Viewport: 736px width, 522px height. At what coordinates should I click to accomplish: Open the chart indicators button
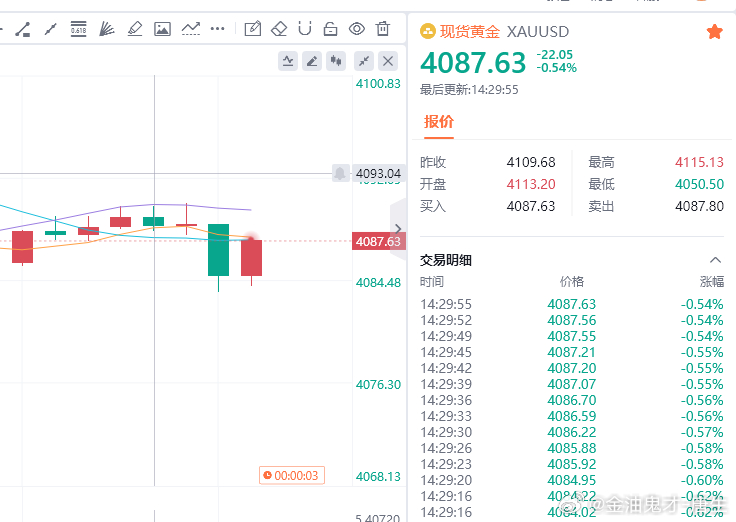(288, 61)
